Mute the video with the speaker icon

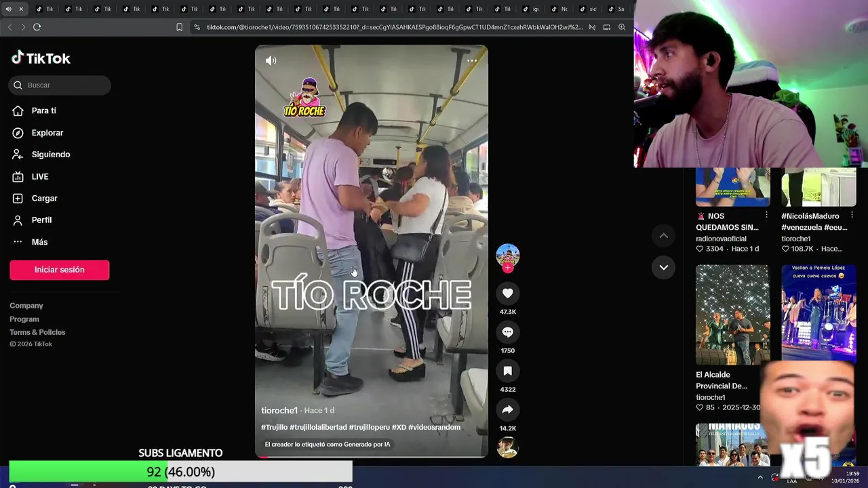coord(271,61)
